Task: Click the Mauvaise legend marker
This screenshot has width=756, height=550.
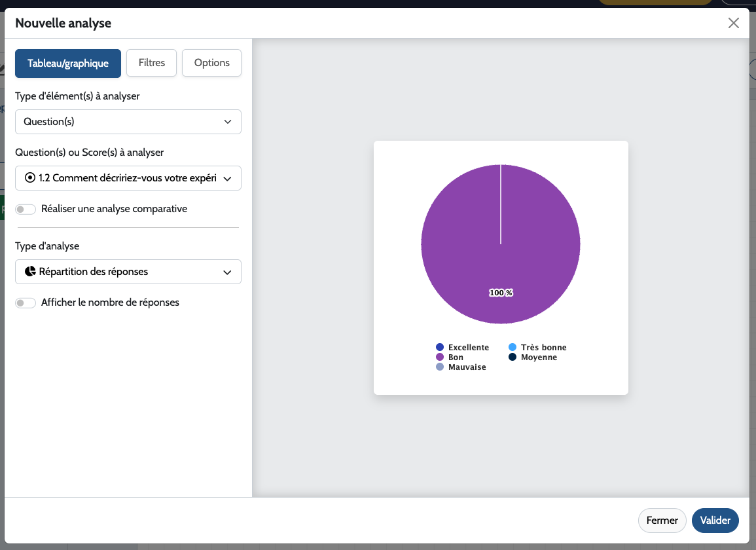Action: [x=440, y=367]
